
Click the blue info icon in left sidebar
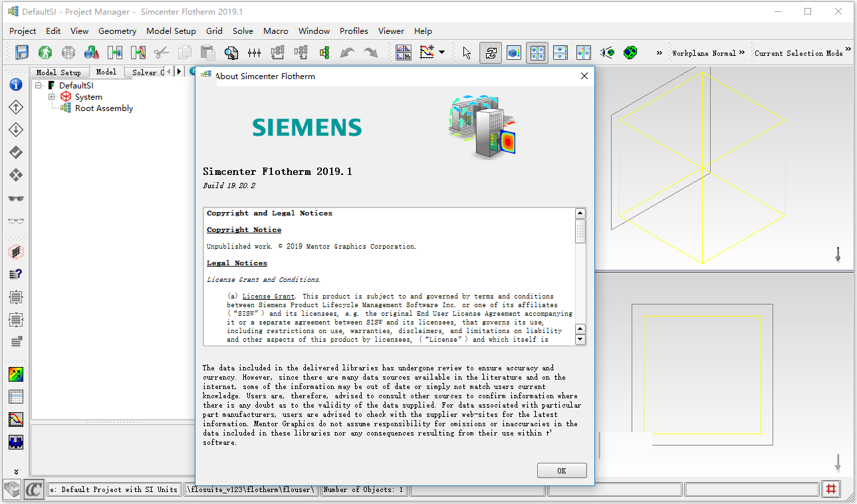click(16, 84)
